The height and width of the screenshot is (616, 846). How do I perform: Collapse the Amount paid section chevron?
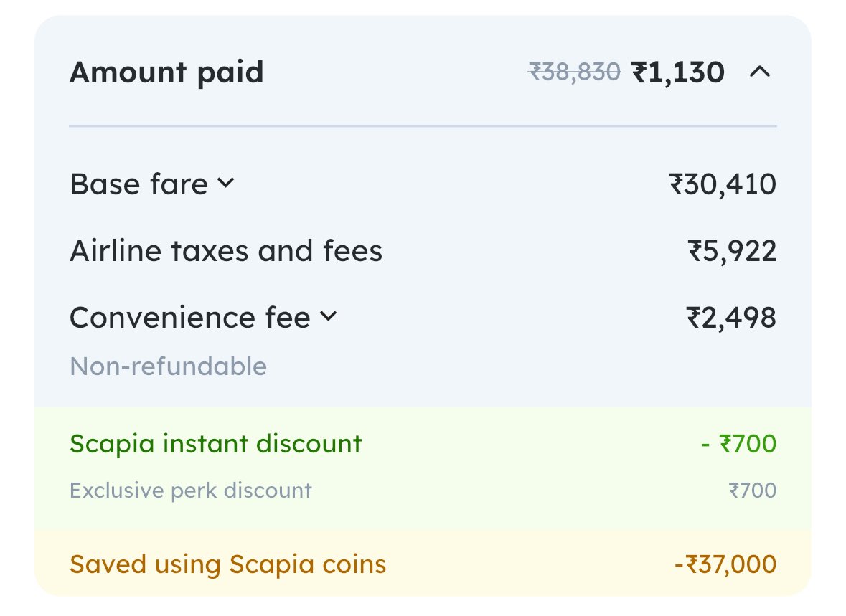click(759, 72)
